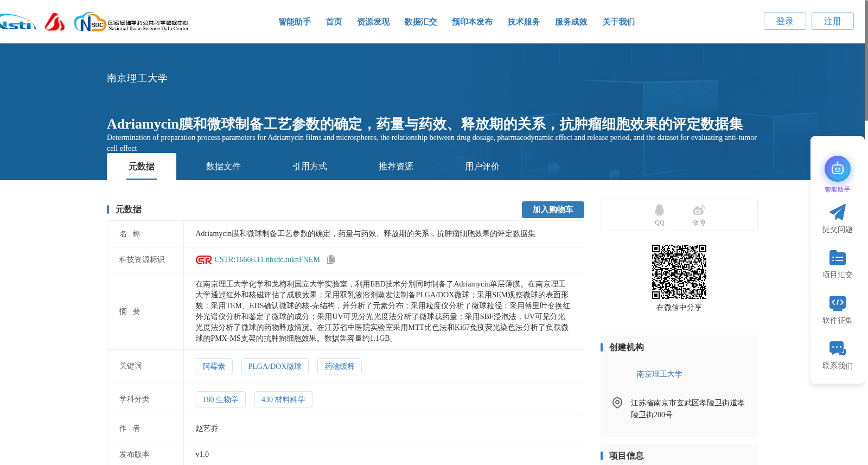Copy the CSTR identifier with copy icon
This screenshot has height=465, width=868.
coord(331,260)
